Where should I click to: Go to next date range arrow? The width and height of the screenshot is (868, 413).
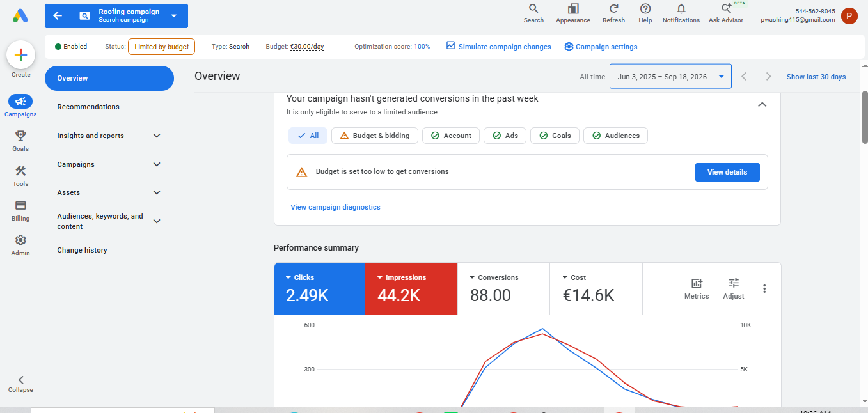(769, 77)
